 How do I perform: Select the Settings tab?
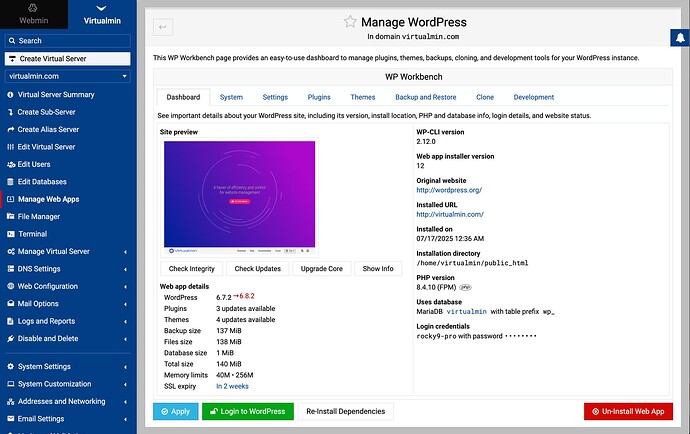tap(275, 97)
